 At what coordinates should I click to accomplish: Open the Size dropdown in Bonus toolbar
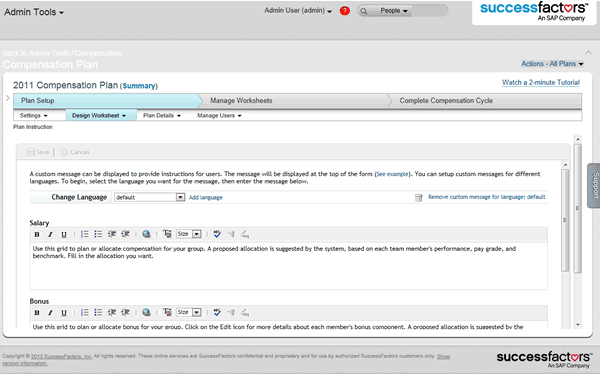pos(189,312)
